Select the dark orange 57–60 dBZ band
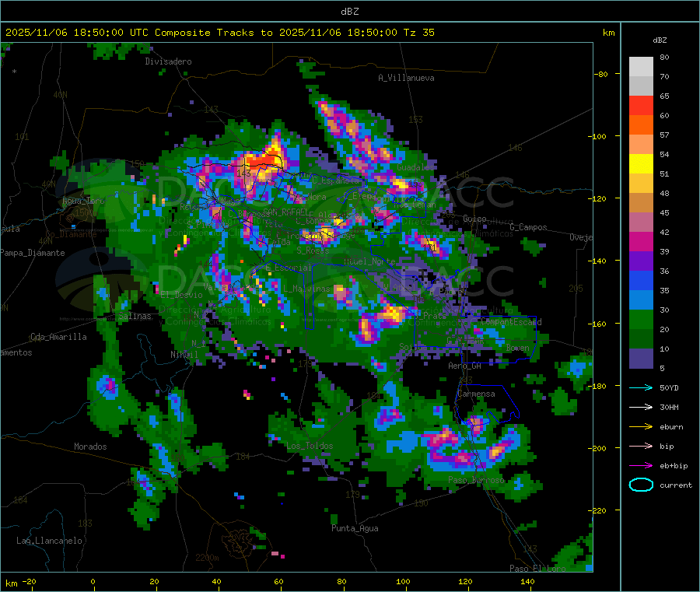The image size is (700, 592). [x=641, y=125]
